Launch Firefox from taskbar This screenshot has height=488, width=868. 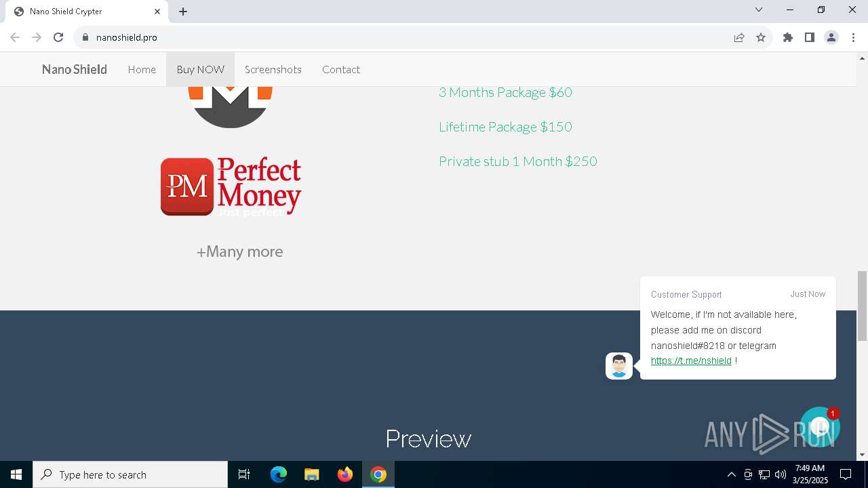345,474
